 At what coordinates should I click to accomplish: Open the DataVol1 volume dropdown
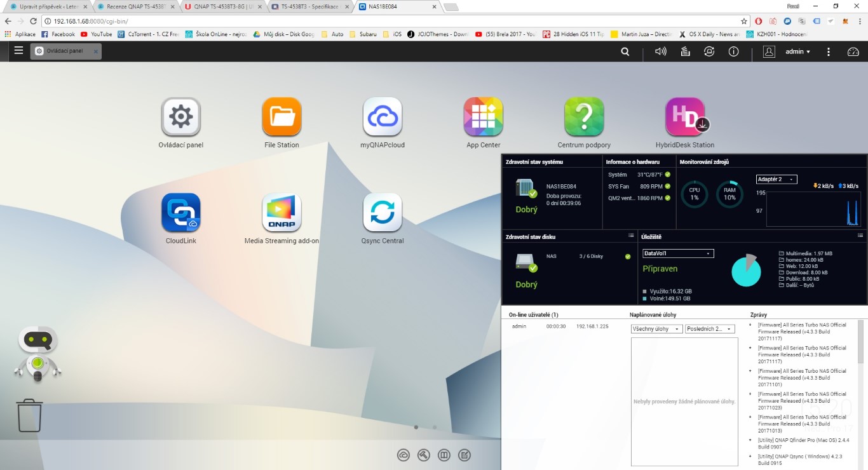(678, 253)
